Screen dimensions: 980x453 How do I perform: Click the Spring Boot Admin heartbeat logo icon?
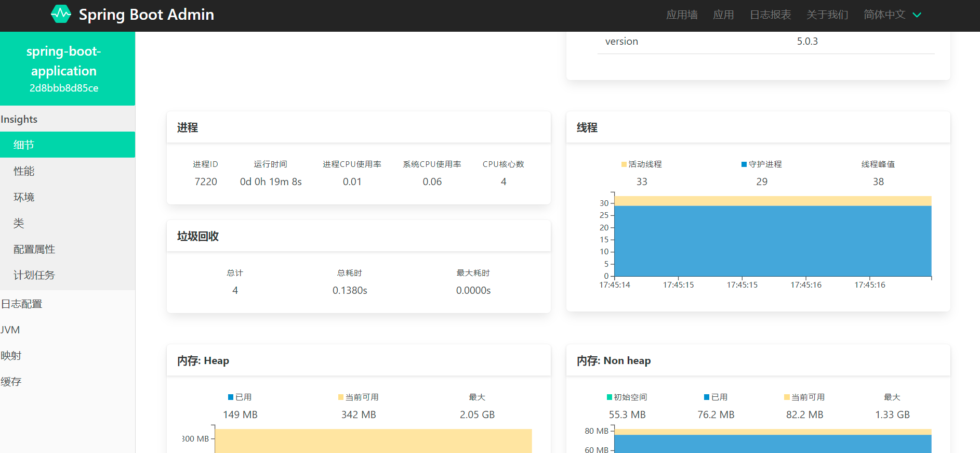pyautogui.click(x=61, y=14)
